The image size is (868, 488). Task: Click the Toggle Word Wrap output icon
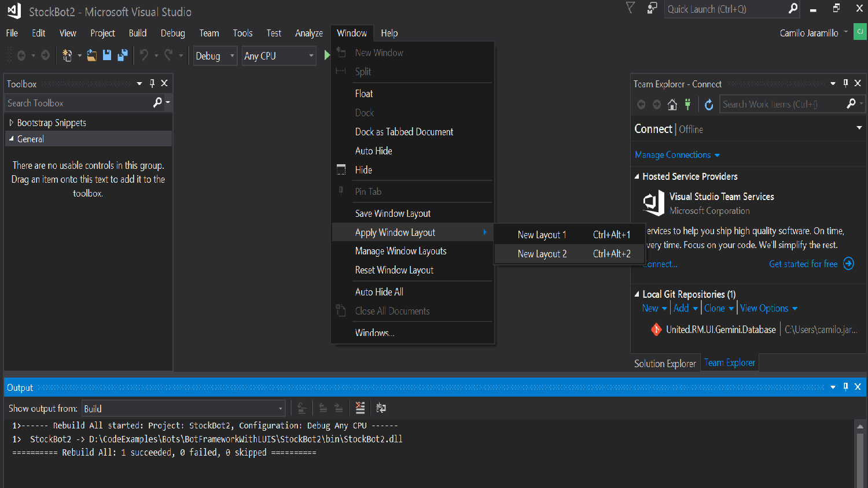coord(381,408)
